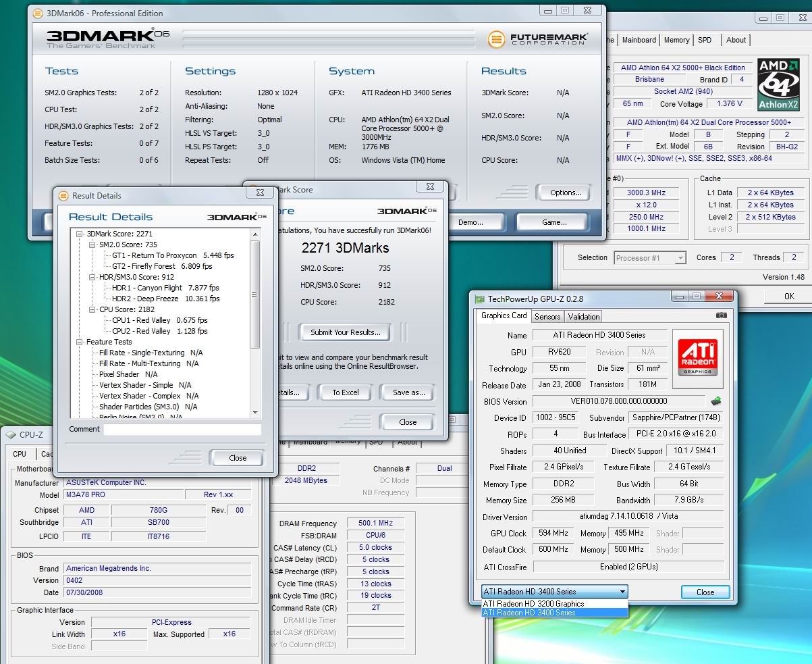Click the Close button in GPU-Z
Screen dimensions: 812x664
[705, 592]
